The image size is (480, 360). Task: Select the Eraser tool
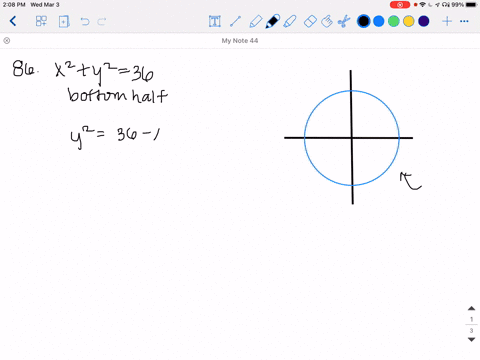(310, 21)
